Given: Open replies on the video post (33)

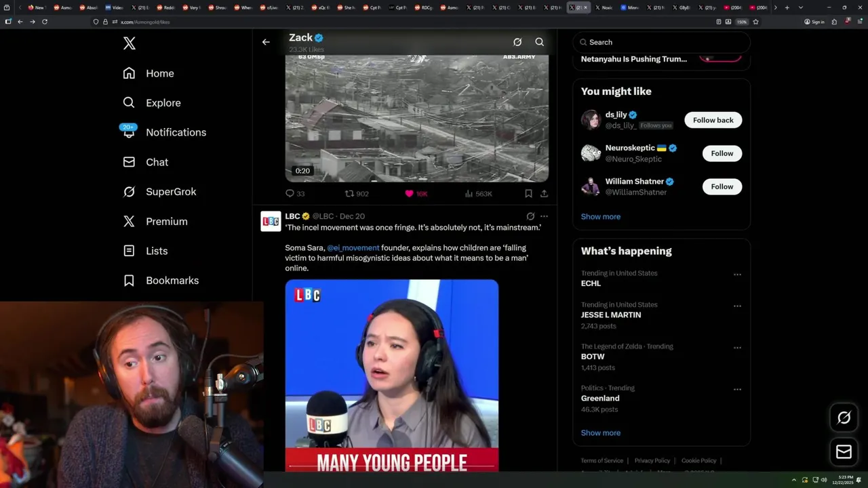Looking at the screenshot, I should tap(295, 194).
